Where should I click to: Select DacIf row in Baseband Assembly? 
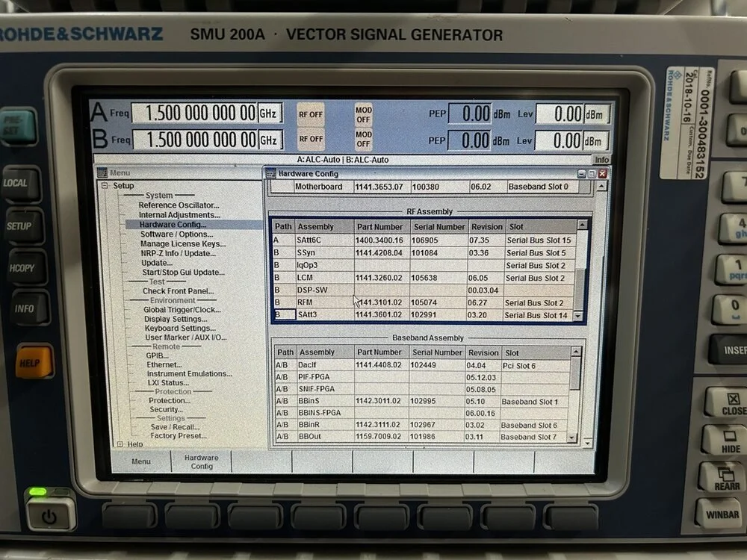(x=423, y=365)
